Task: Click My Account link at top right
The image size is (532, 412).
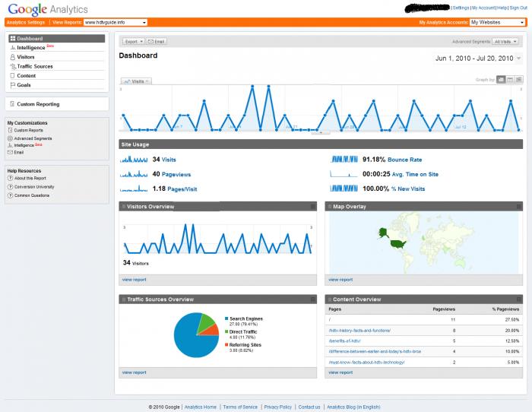Action: [483, 8]
